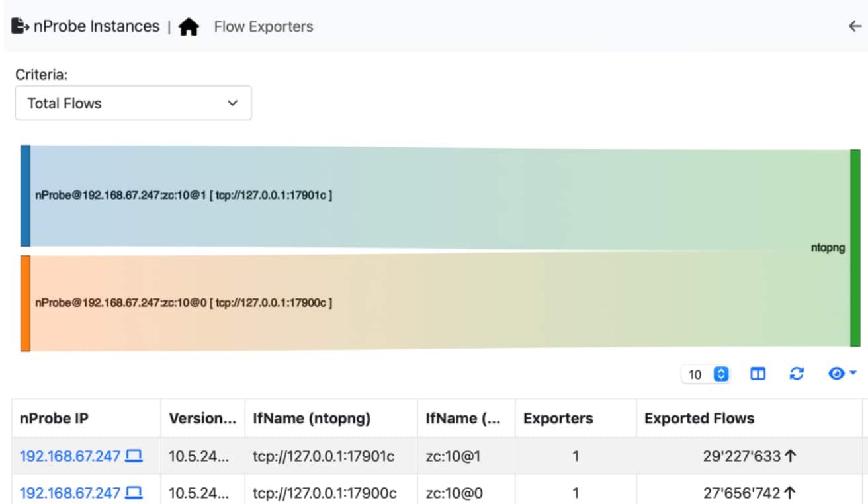Click the green ntopng Sankey node bar
The width and height of the screenshot is (868, 504).
click(x=855, y=248)
